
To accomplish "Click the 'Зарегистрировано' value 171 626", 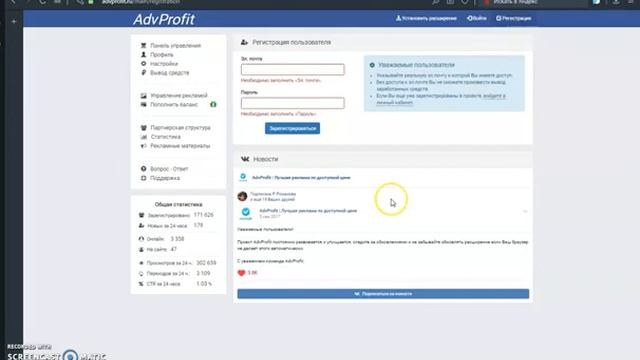I will pos(204,215).
